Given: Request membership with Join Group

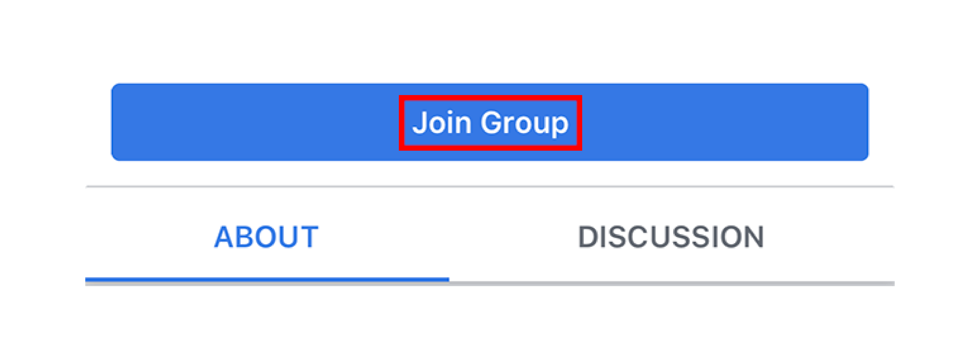Looking at the screenshot, I should click(490, 122).
